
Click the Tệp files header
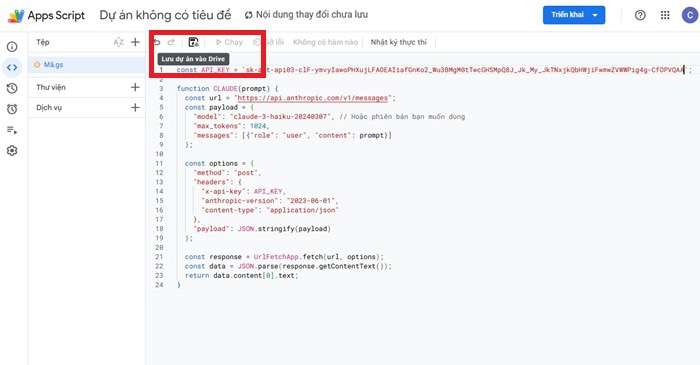[43, 42]
